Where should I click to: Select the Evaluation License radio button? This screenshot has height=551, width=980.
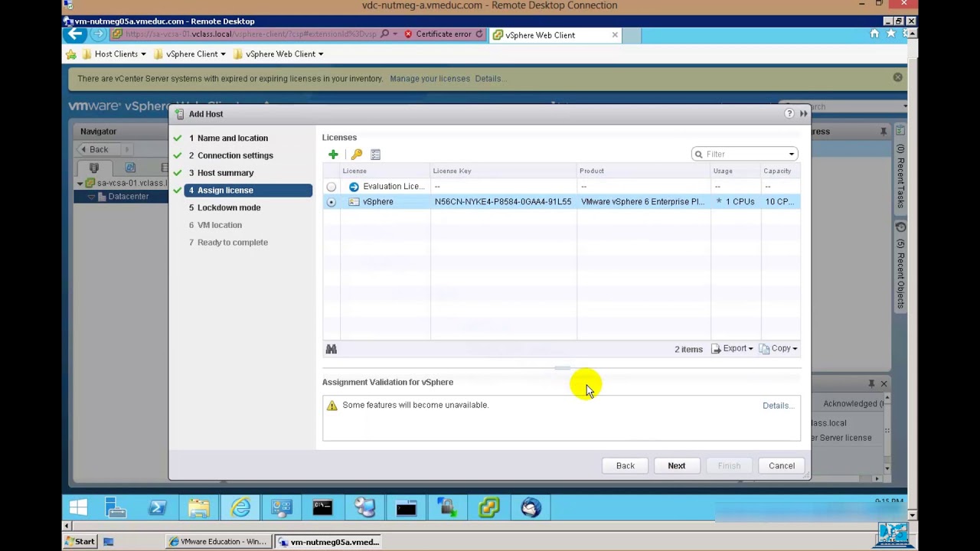click(x=331, y=187)
